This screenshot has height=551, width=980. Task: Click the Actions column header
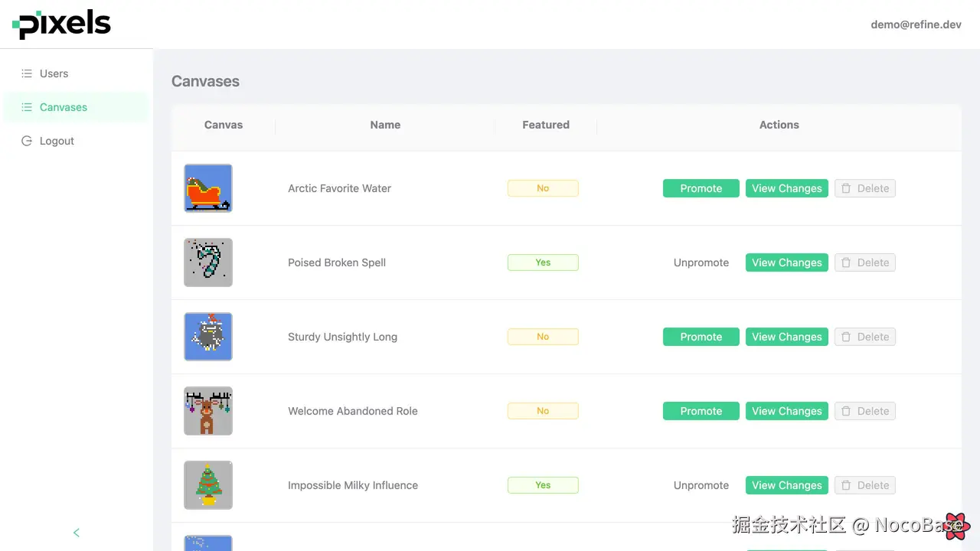[x=779, y=125]
